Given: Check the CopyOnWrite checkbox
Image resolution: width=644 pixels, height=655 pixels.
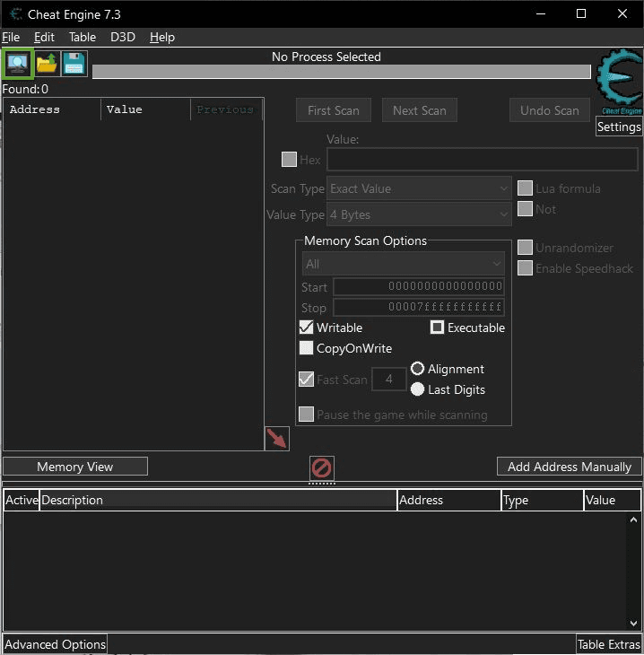Looking at the screenshot, I should (306, 347).
